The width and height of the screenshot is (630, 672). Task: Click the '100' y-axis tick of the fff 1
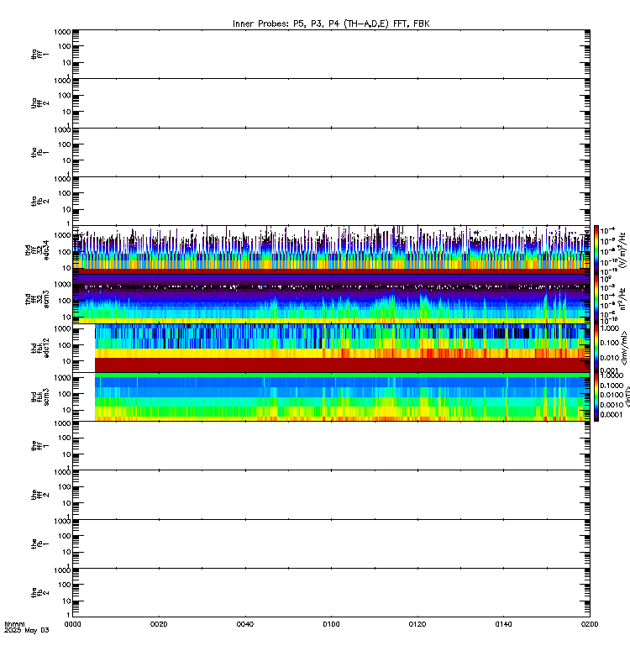[x=65, y=438]
